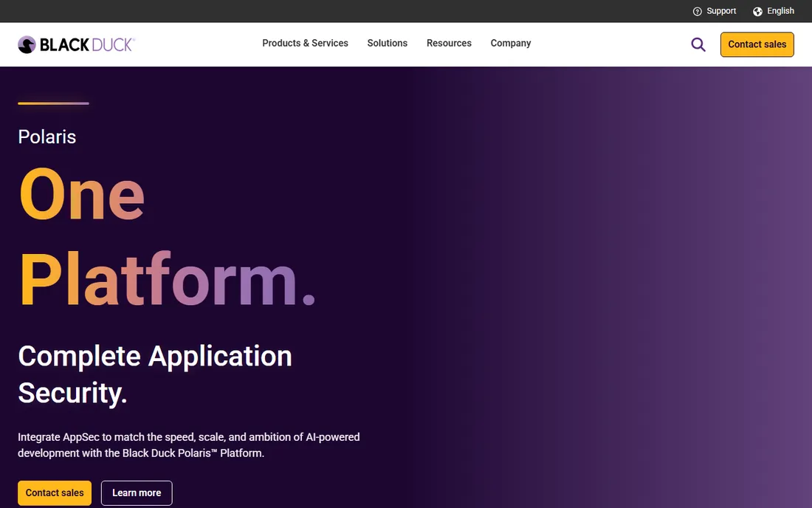Open the Company menu
The width and height of the screenshot is (812, 508).
(511, 44)
